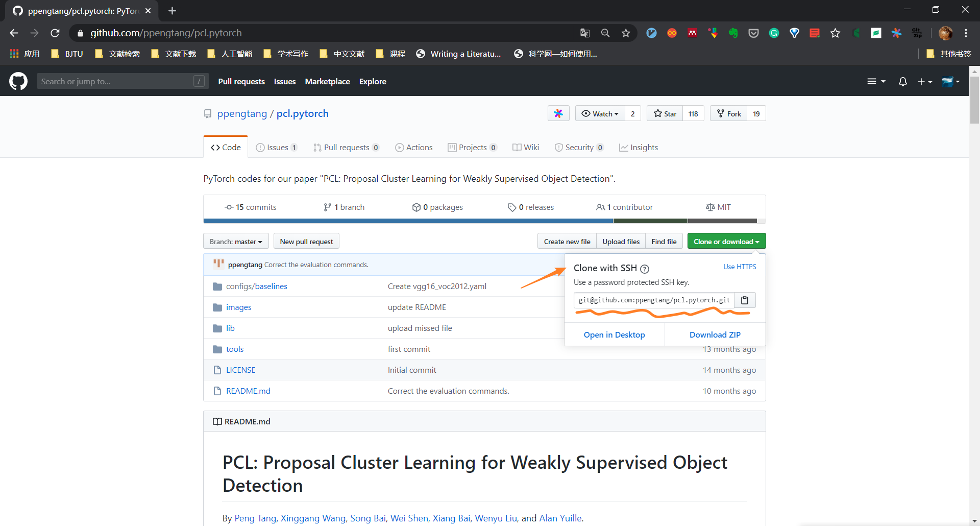Viewport: 980px width, 526px height.
Task: Click the Grammarly extension icon
Action: click(774, 33)
